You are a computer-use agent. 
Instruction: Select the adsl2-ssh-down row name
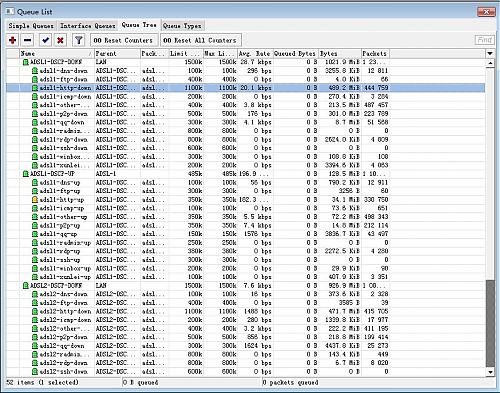pos(63,372)
